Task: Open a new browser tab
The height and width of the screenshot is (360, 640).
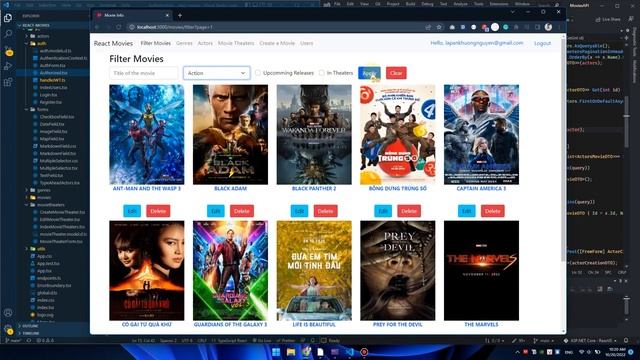Action: pyautogui.click(x=180, y=16)
